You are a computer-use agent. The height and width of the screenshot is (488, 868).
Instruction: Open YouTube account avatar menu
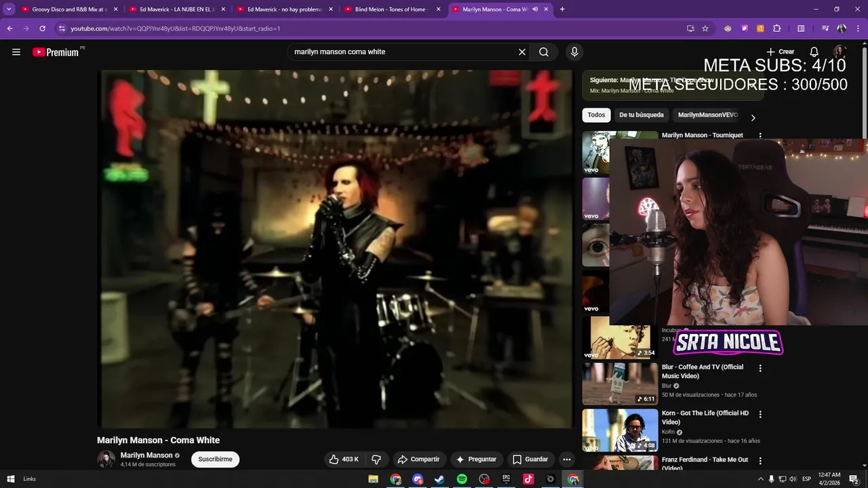point(840,52)
